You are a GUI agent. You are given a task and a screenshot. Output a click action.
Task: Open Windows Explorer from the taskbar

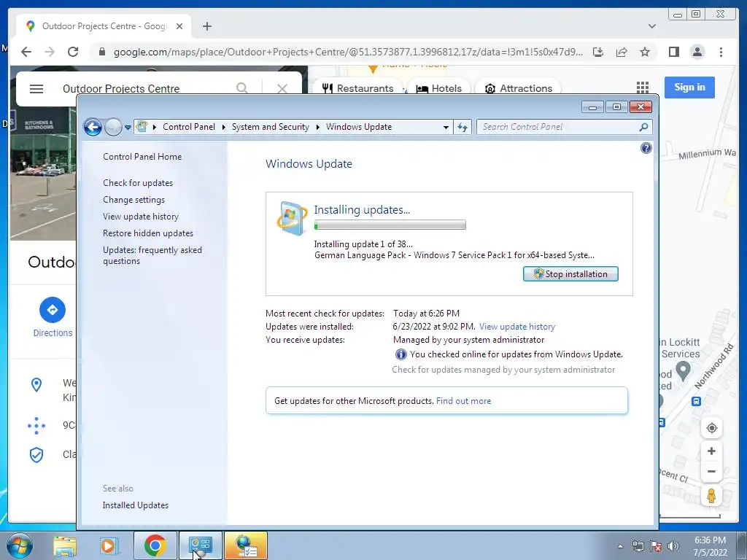[65, 546]
